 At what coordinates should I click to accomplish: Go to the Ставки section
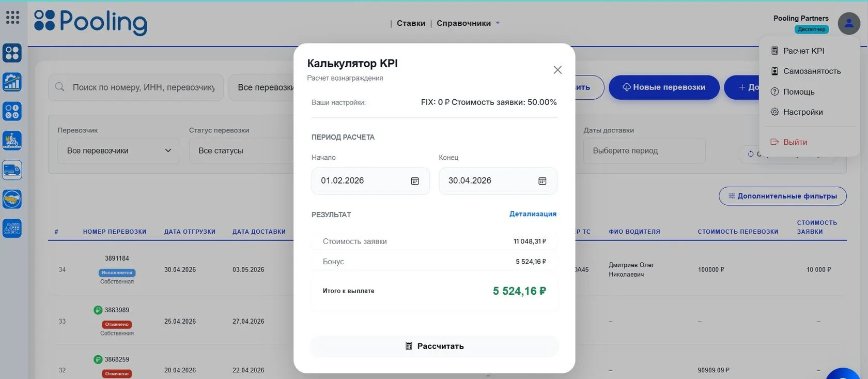(411, 23)
